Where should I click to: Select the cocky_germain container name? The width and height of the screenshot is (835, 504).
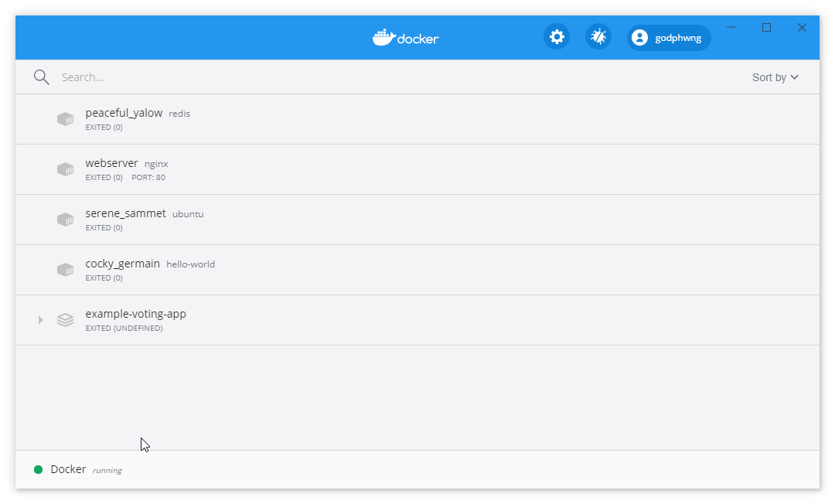122,264
